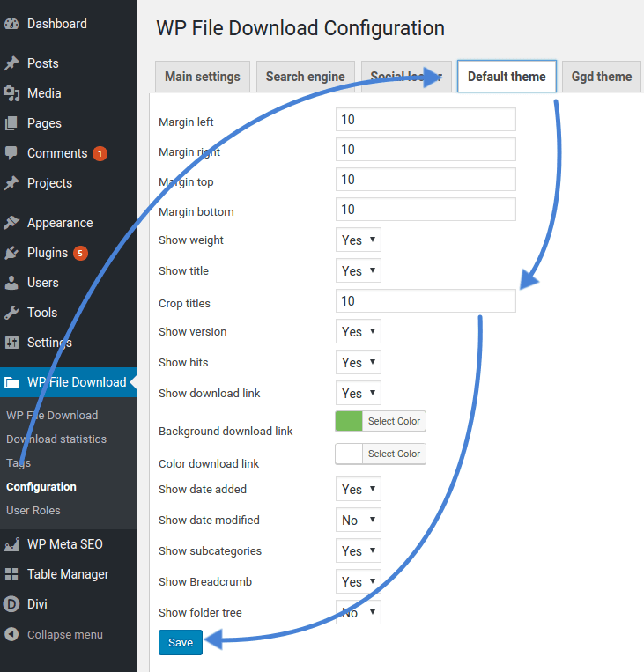Open Tools via the wrench icon
Image resolution: width=644 pixels, height=672 pixels.
click(11, 313)
